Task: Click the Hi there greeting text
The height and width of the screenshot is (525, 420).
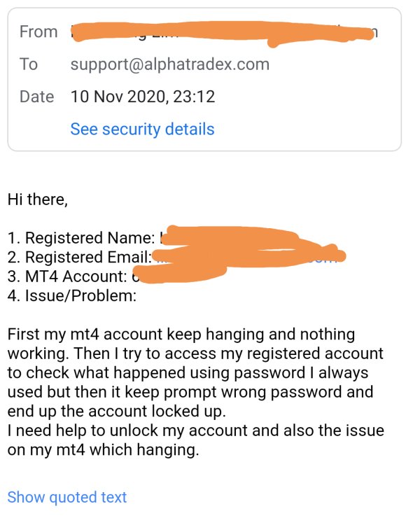Action: (x=38, y=199)
